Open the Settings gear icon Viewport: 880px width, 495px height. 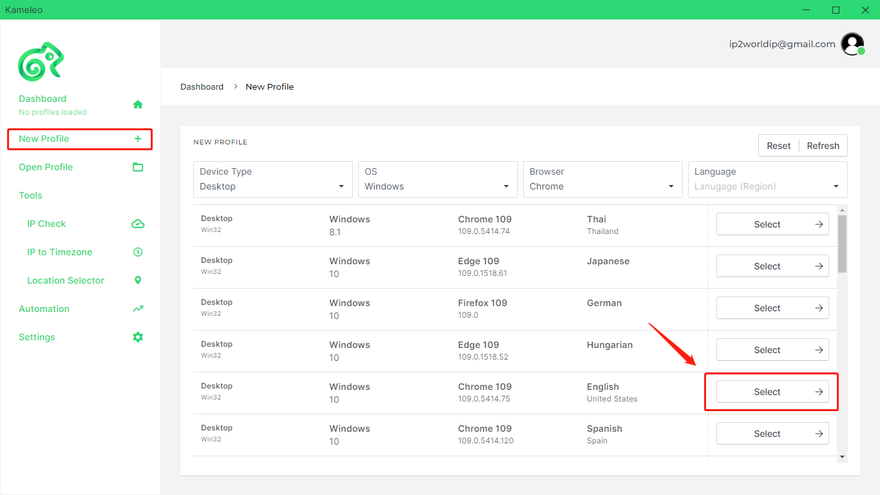click(138, 337)
